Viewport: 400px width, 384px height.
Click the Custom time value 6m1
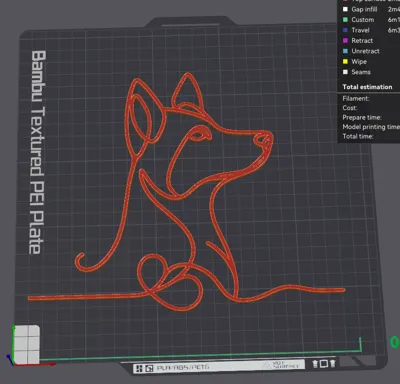[x=394, y=20]
